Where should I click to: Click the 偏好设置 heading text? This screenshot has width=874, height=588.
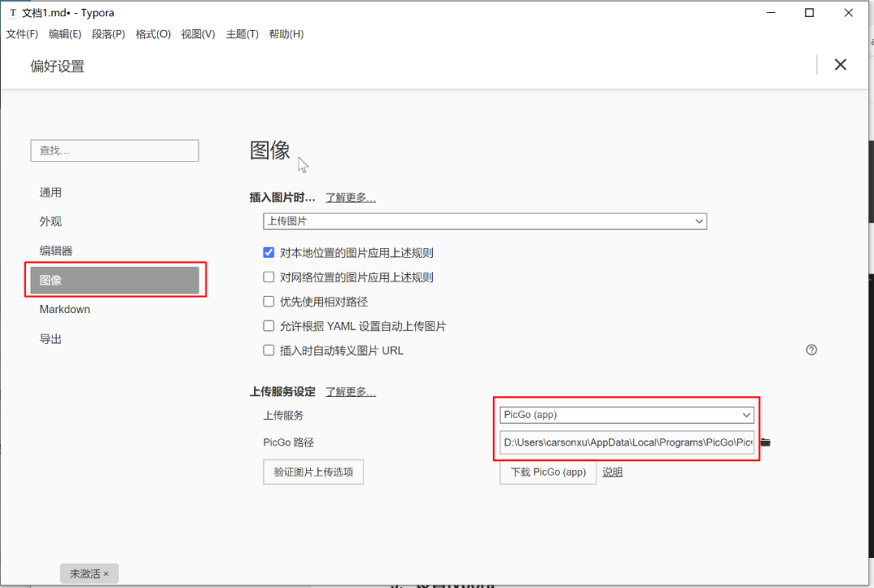tap(57, 66)
